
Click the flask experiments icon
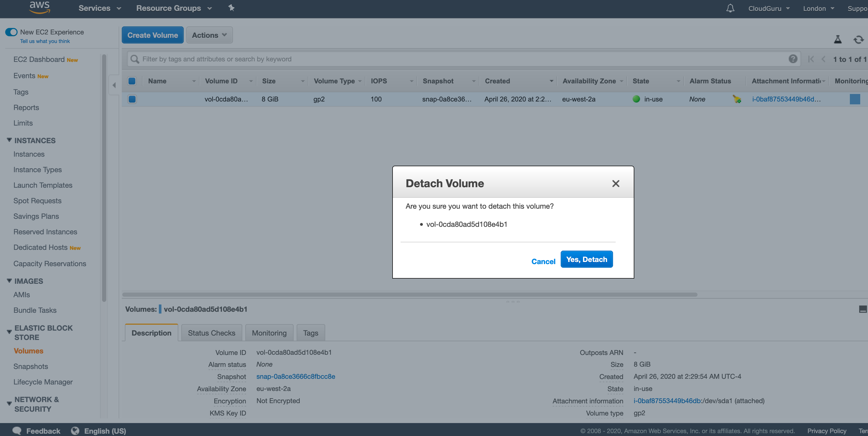(838, 40)
